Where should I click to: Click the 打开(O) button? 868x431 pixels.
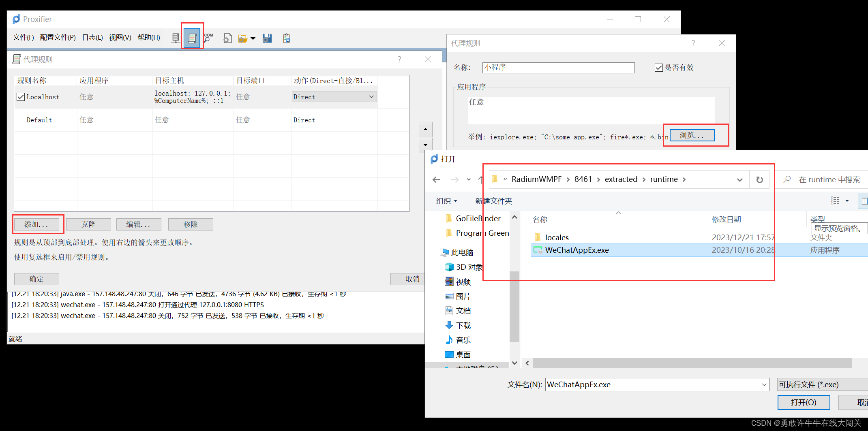point(804,402)
